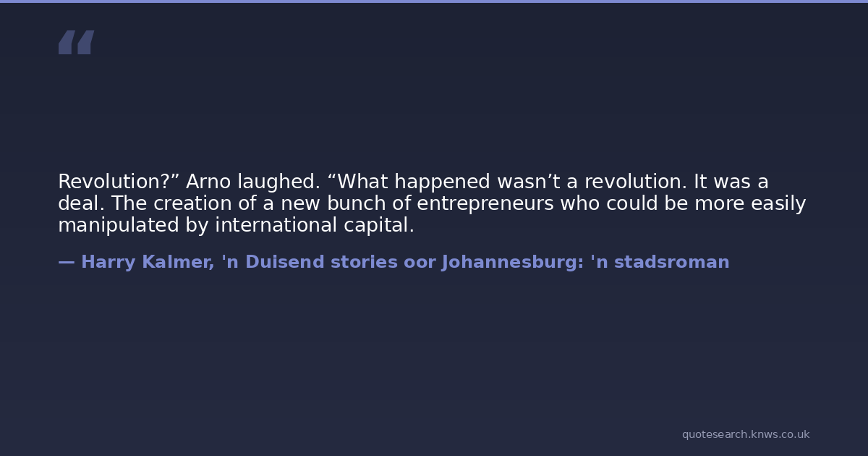
Task: Click the large opening quotation mark icon
Action: pos(76,42)
